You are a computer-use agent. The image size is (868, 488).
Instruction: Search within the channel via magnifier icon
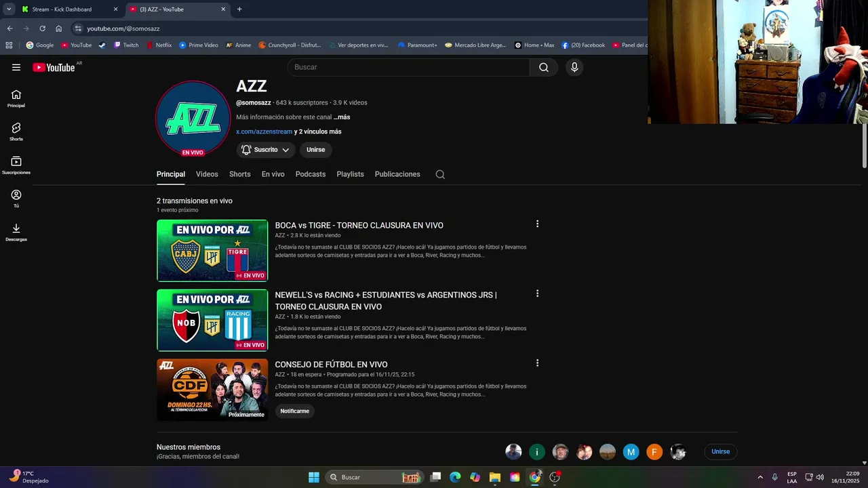click(440, 174)
